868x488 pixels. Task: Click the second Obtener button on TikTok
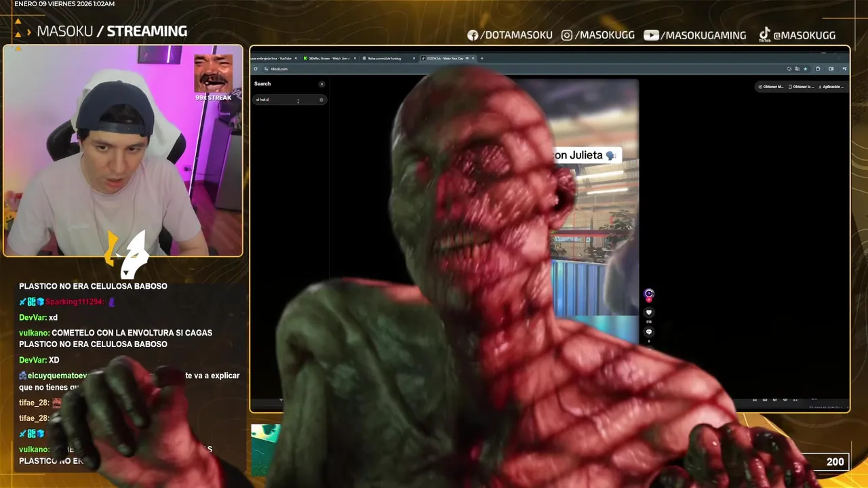tap(802, 87)
